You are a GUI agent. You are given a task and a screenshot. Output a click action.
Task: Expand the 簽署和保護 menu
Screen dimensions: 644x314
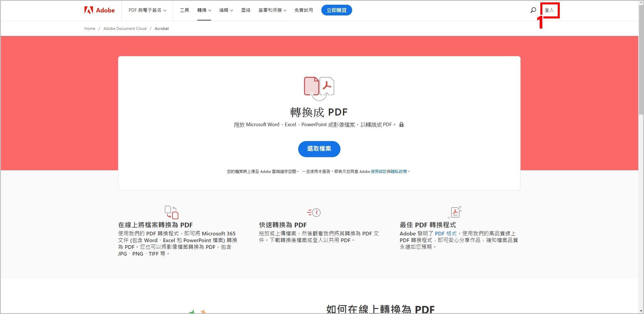point(272,10)
